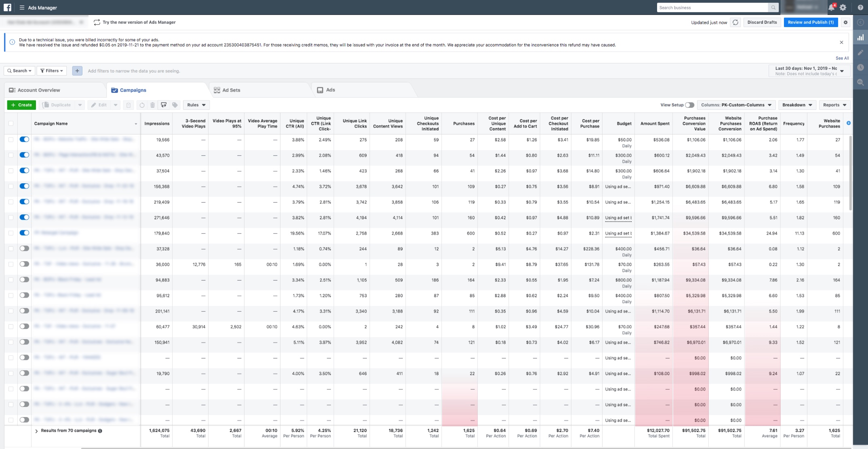868x449 pixels.
Task: Switch to the Ad Sets tab
Action: [x=260, y=90]
